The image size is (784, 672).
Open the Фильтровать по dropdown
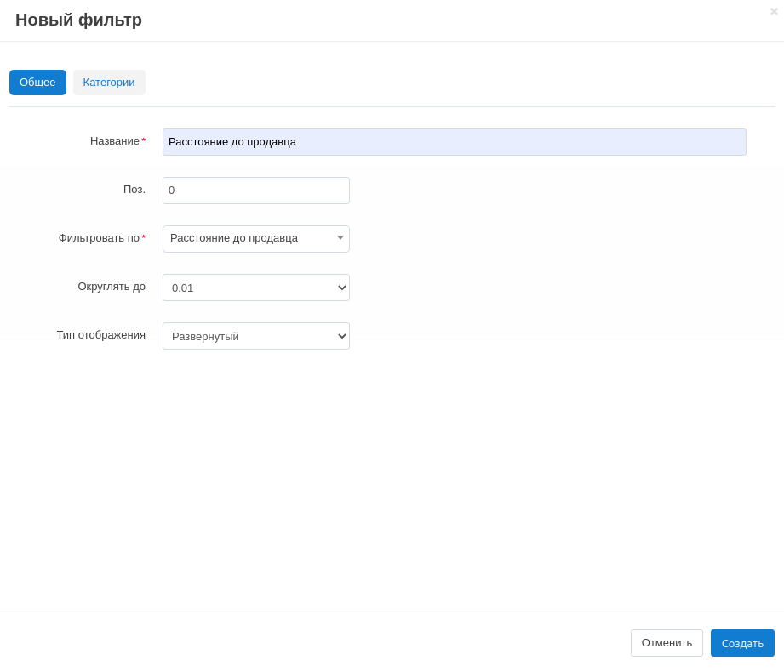(256, 239)
